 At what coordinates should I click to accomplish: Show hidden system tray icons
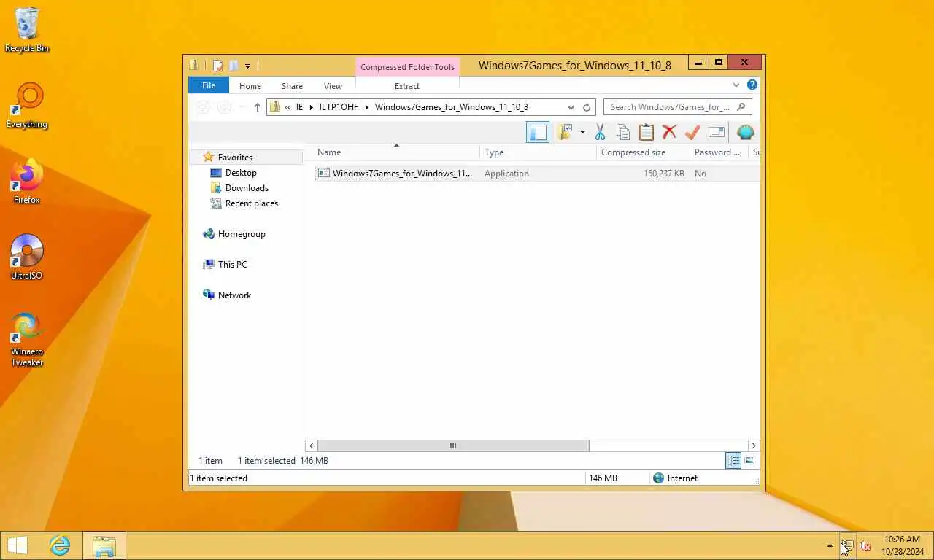tap(829, 545)
